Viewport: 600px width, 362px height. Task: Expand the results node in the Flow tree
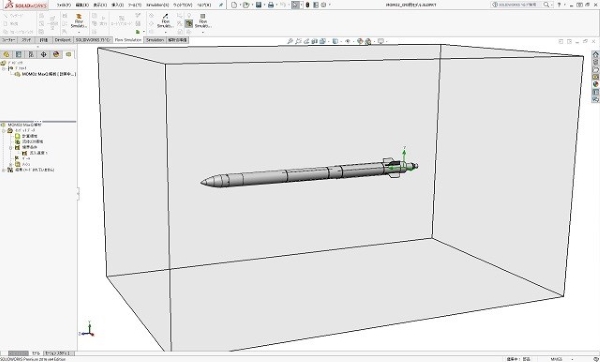(4, 170)
